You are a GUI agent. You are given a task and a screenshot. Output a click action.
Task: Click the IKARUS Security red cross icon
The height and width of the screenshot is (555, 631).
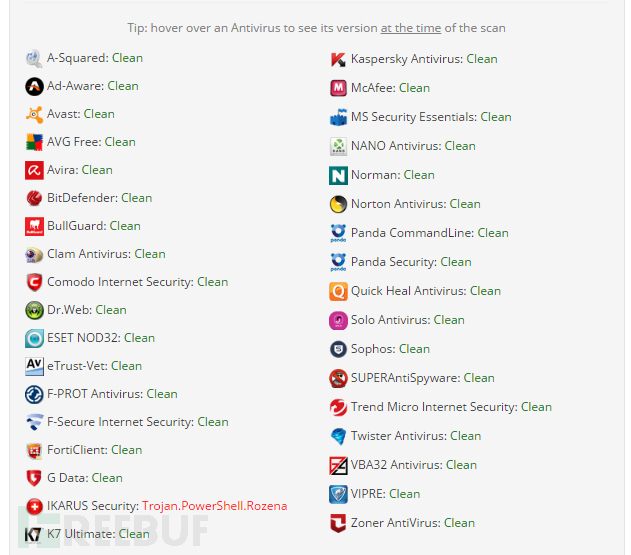point(34,506)
